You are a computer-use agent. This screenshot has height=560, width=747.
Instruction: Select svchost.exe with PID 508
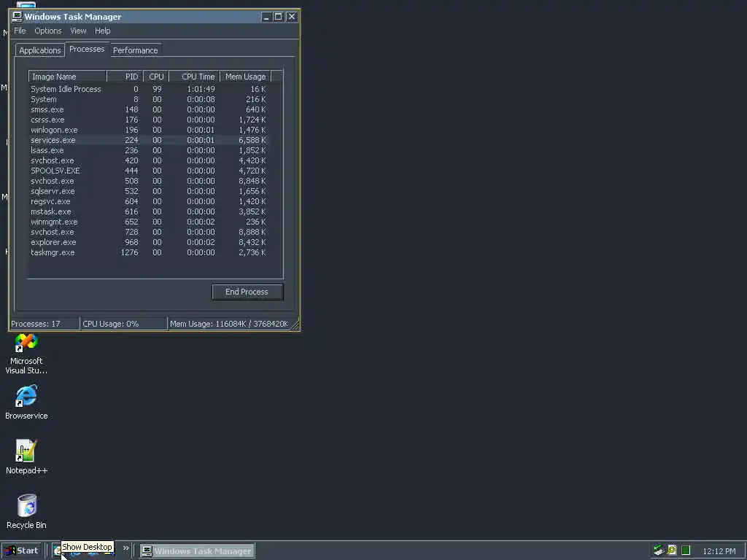pyautogui.click(x=149, y=181)
